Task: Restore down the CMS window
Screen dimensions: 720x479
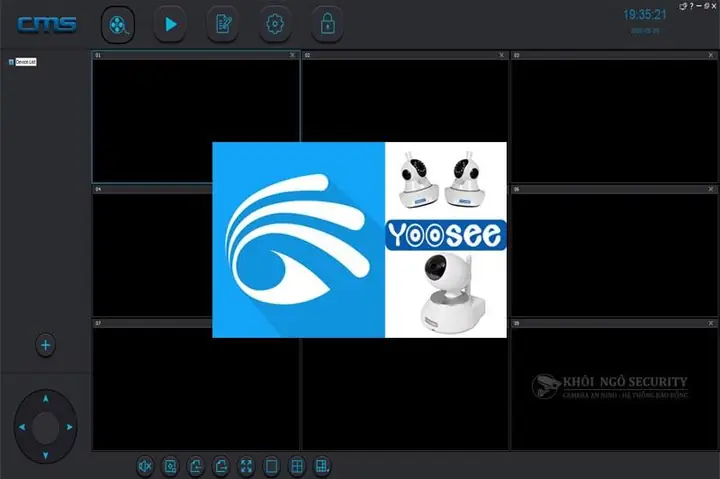Action: [706, 6]
